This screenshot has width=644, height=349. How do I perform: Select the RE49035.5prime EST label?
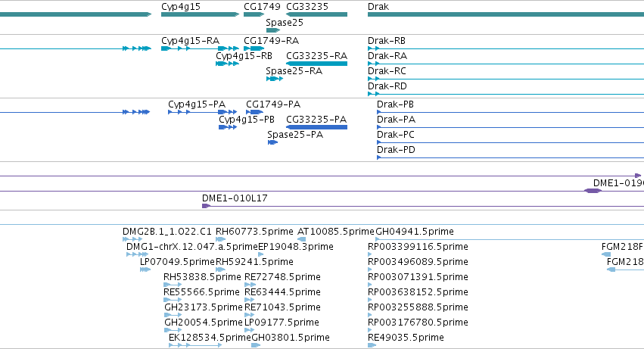point(406,338)
